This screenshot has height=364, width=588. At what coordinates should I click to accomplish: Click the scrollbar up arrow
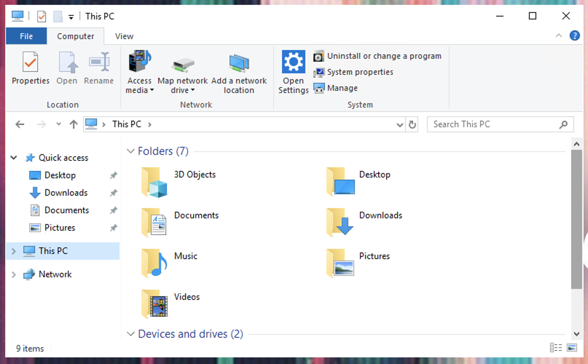[x=576, y=144]
